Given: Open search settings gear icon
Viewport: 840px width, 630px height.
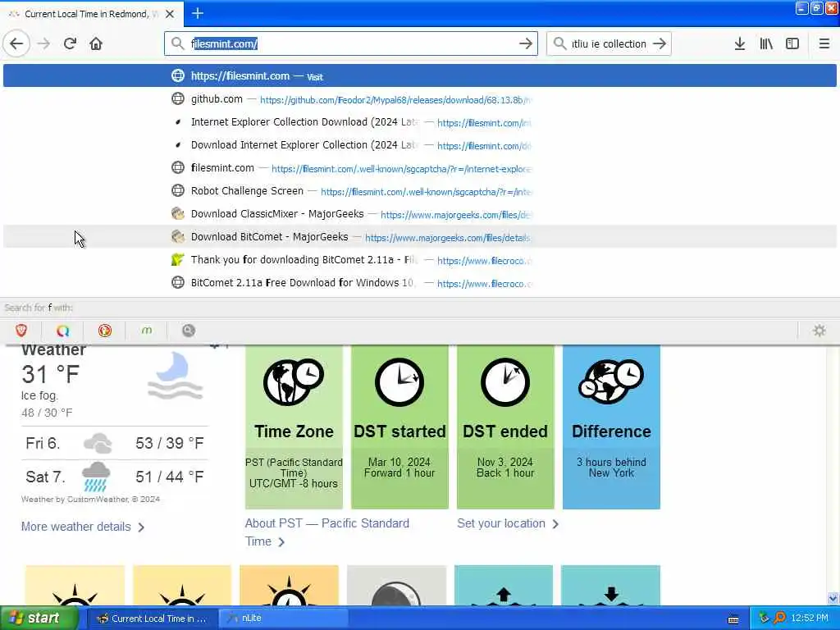Looking at the screenshot, I should click(x=819, y=331).
